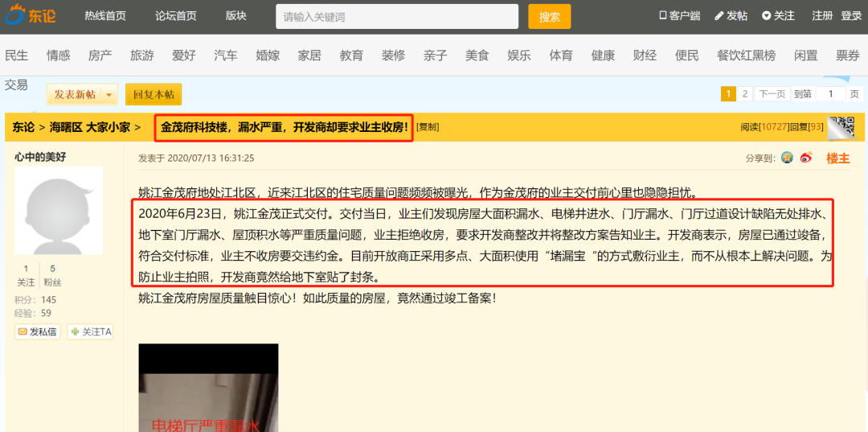The width and height of the screenshot is (868, 432).
Task: Select the 旅游 category tab
Action: (142, 56)
